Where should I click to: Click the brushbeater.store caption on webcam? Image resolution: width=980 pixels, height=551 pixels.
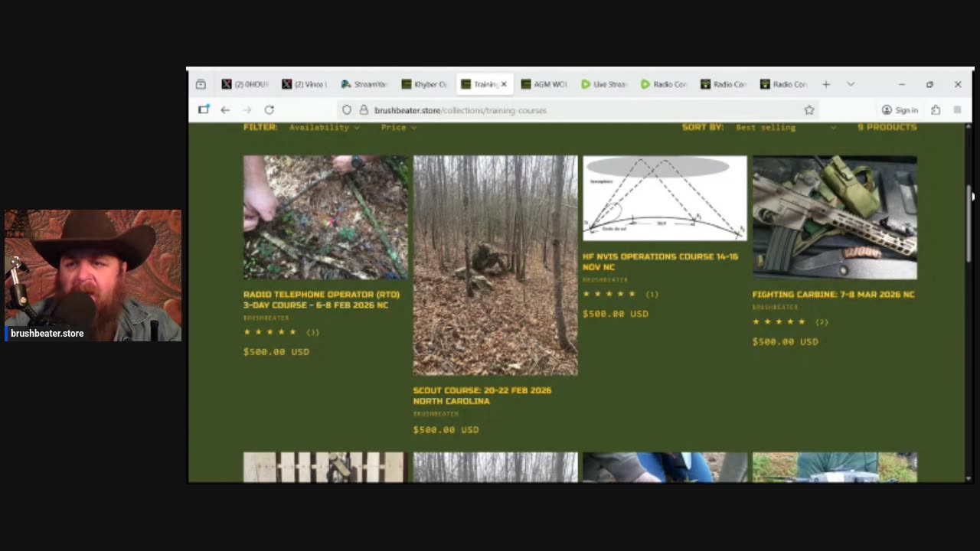click(47, 334)
